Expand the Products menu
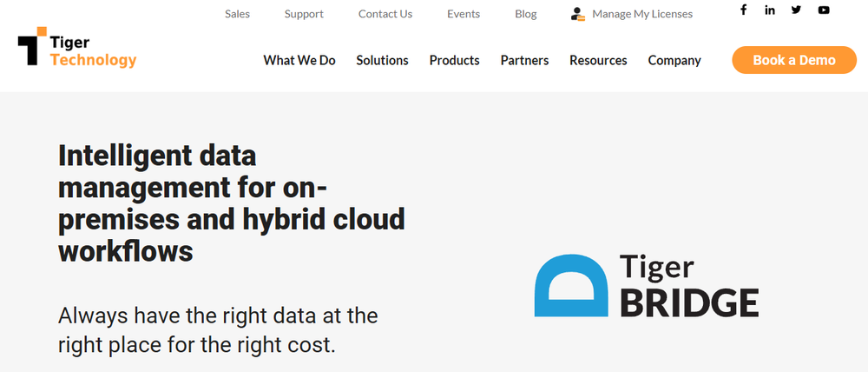This screenshot has height=372, width=868. [x=455, y=61]
